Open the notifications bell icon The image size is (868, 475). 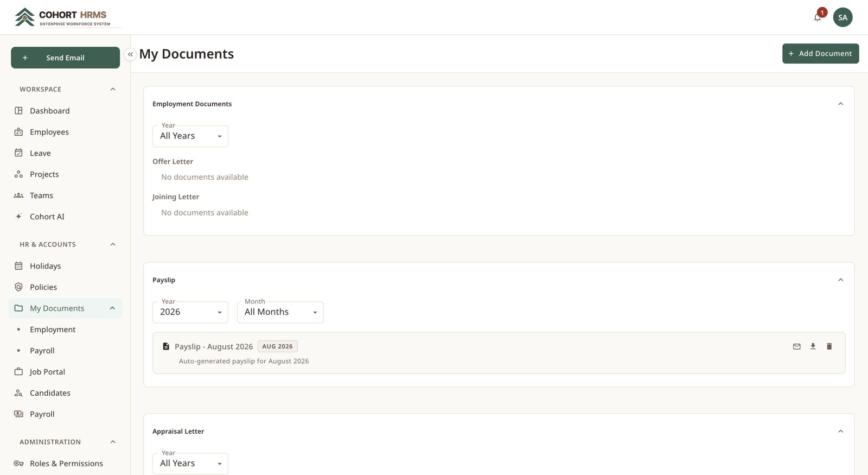click(x=818, y=17)
